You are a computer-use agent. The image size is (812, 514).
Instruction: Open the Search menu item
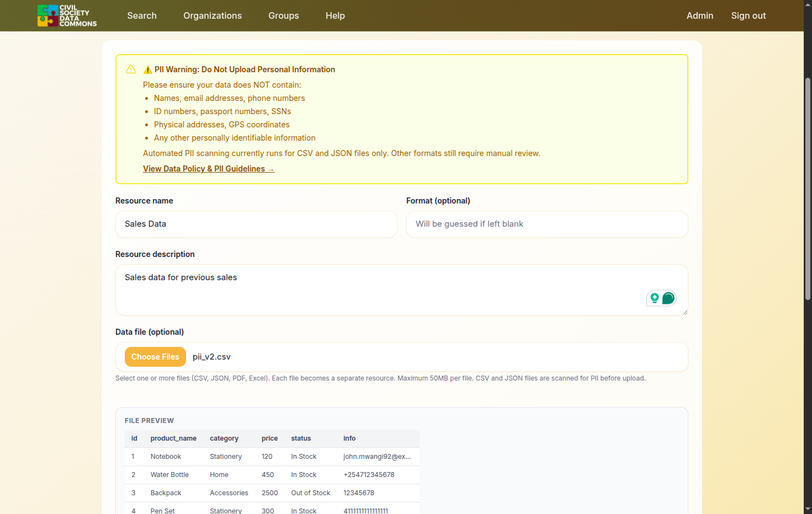click(x=142, y=15)
